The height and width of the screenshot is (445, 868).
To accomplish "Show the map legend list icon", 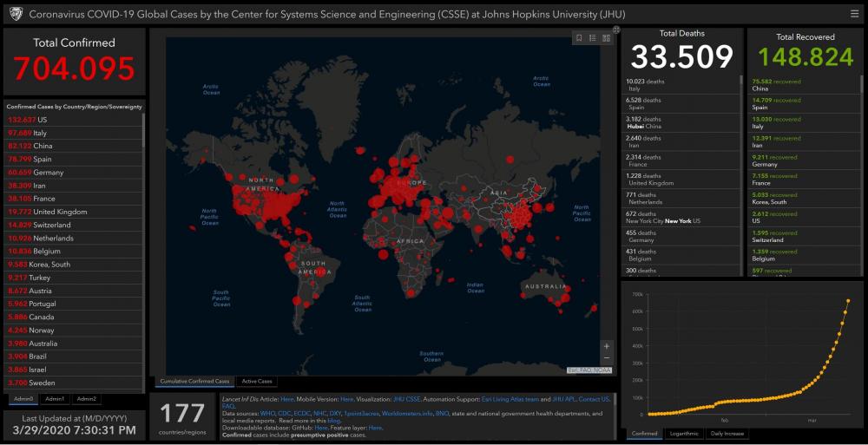I will 592,37.
